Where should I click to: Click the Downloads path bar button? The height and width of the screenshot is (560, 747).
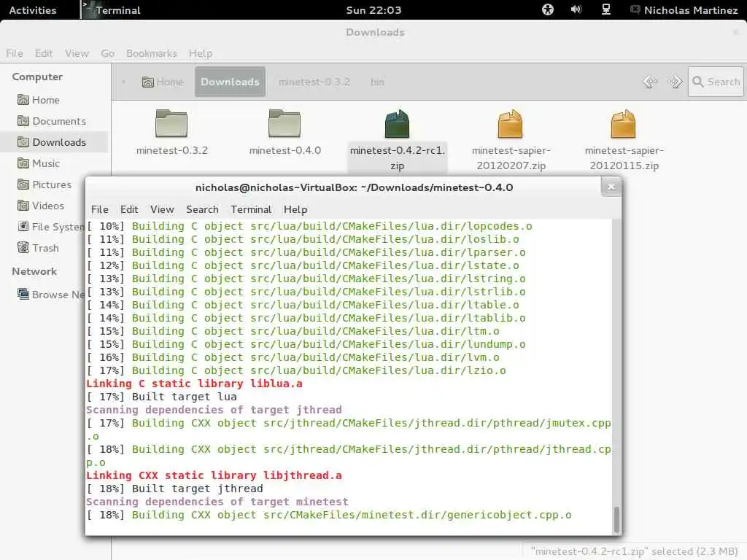(230, 82)
